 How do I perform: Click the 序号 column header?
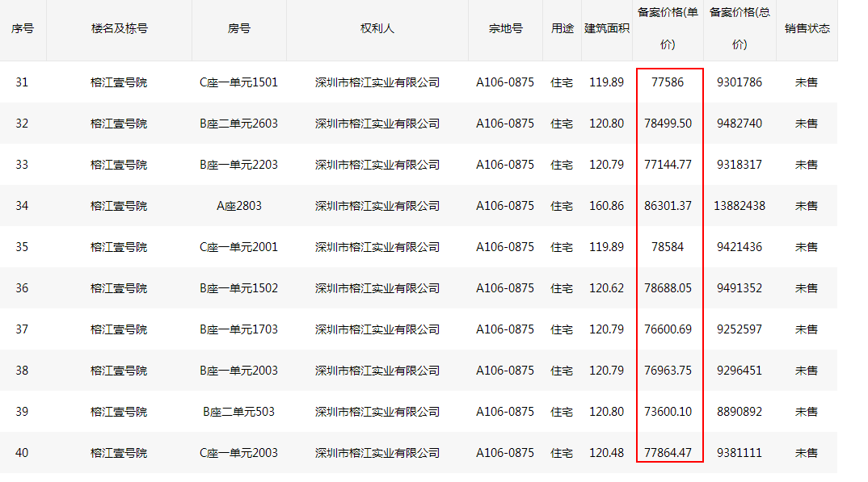[x=23, y=28]
